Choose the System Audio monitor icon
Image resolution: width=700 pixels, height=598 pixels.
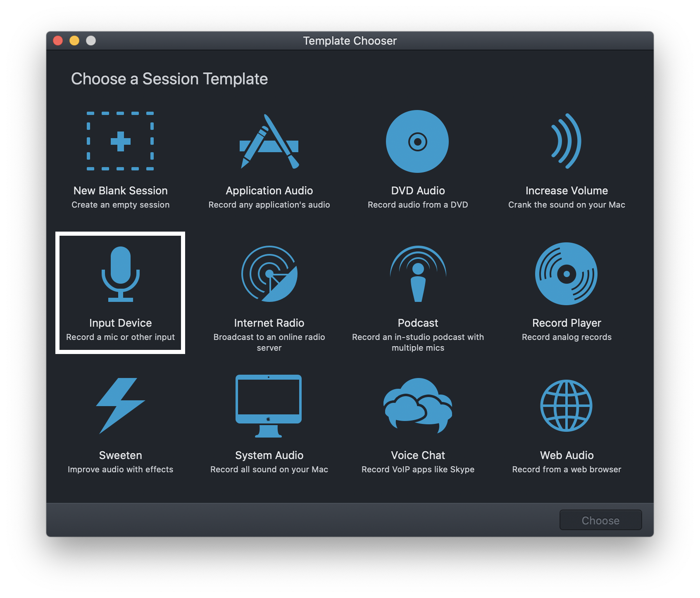[269, 406]
